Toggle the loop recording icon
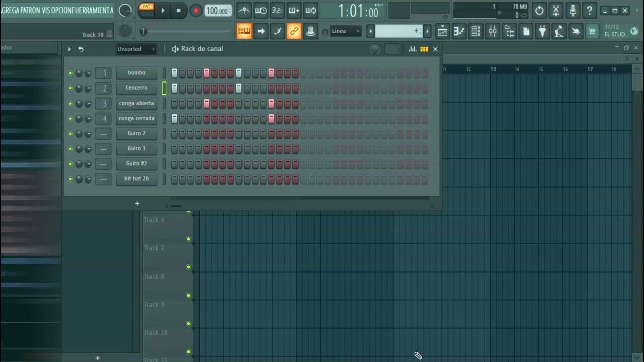 point(311,10)
